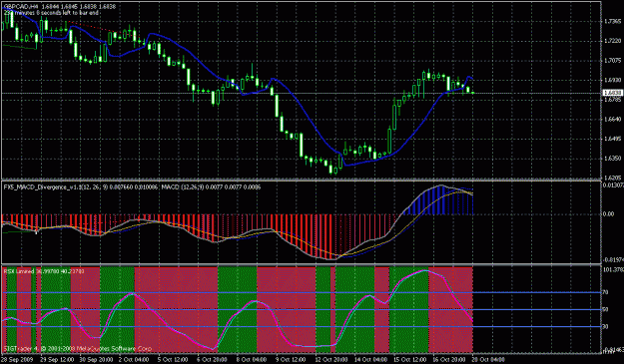Click the 1.7365 price scale label
The height and width of the screenshot is (364, 624).
coord(613,21)
